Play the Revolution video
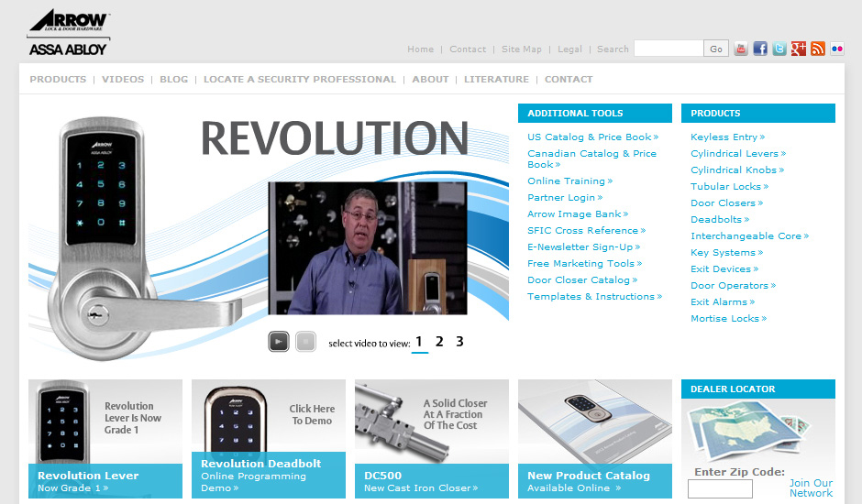862x504 pixels. [x=279, y=342]
